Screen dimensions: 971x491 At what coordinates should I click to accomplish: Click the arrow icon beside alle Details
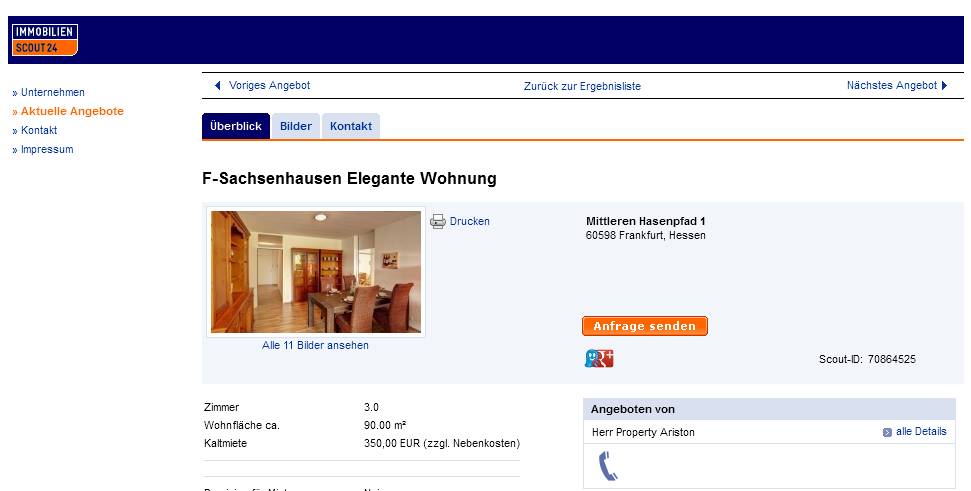[x=887, y=432]
